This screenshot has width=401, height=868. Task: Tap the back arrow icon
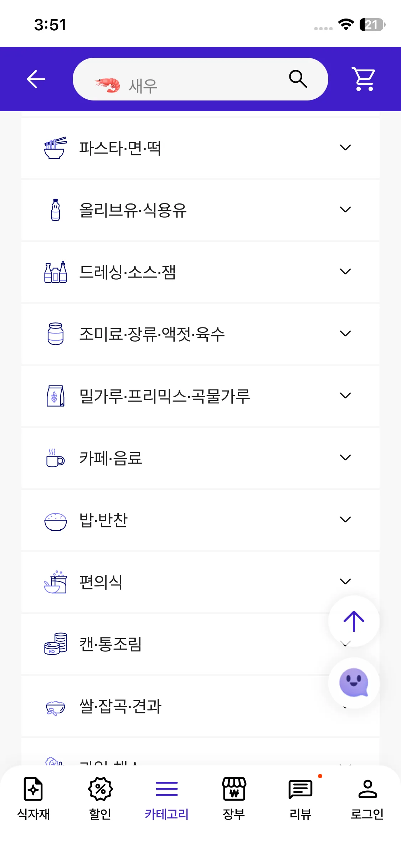click(36, 79)
